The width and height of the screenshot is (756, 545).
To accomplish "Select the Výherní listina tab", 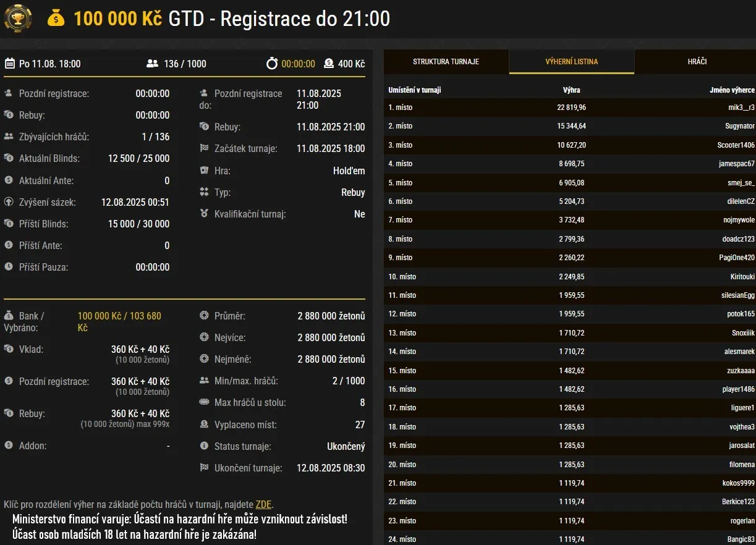I will [x=571, y=62].
